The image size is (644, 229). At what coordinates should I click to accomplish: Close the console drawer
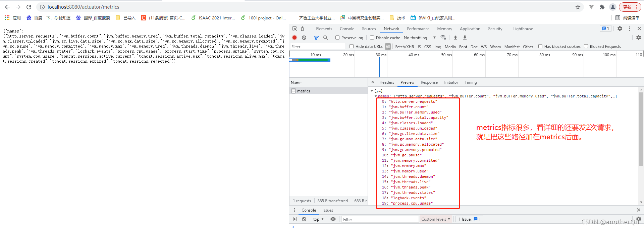tap(639, 210)
